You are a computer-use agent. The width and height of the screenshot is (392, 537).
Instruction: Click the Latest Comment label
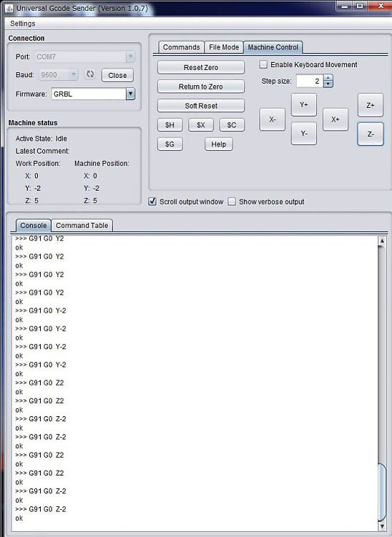click(42, 151)
